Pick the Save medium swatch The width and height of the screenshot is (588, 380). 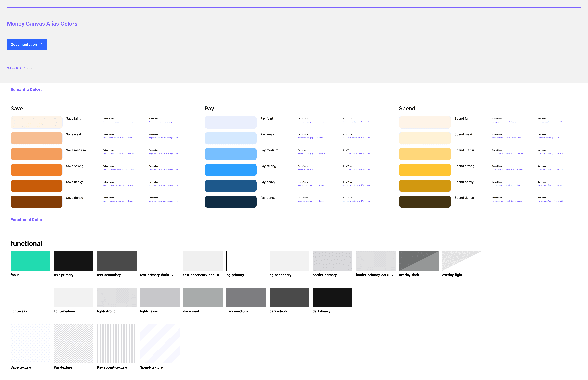(x=37, y=154)
